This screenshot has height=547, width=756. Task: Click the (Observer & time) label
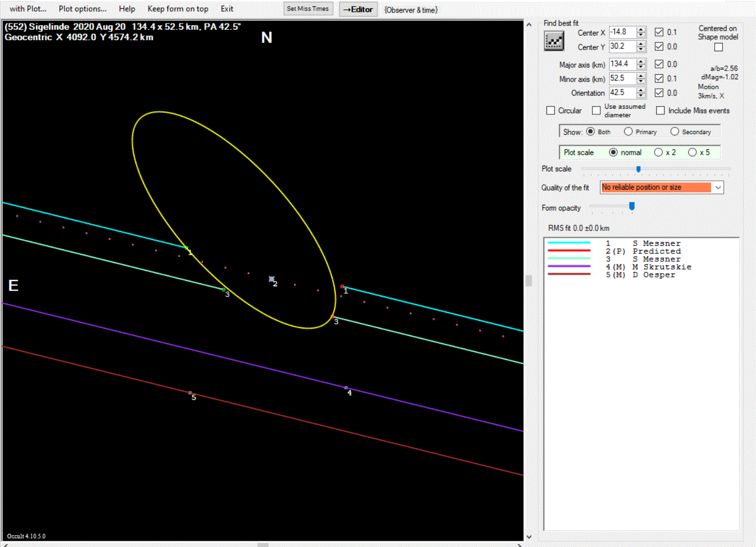point(411,10)
